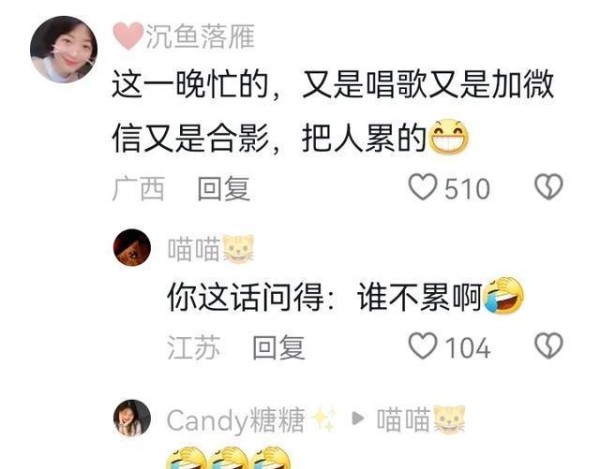
Task: Click 回复 under 江苏 reply
Action: pos(279,347)
